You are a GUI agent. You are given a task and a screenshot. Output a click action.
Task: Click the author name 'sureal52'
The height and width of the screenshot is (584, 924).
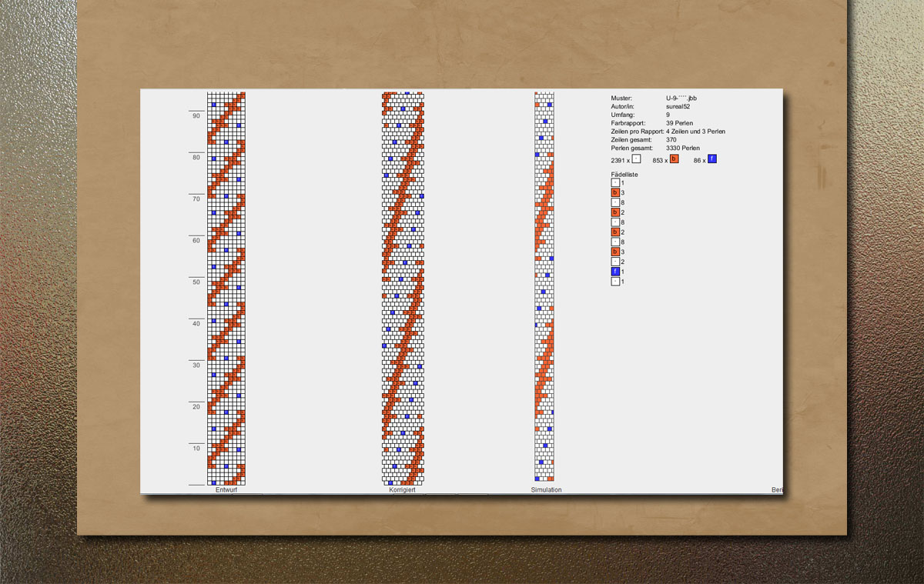coord(678,107)
